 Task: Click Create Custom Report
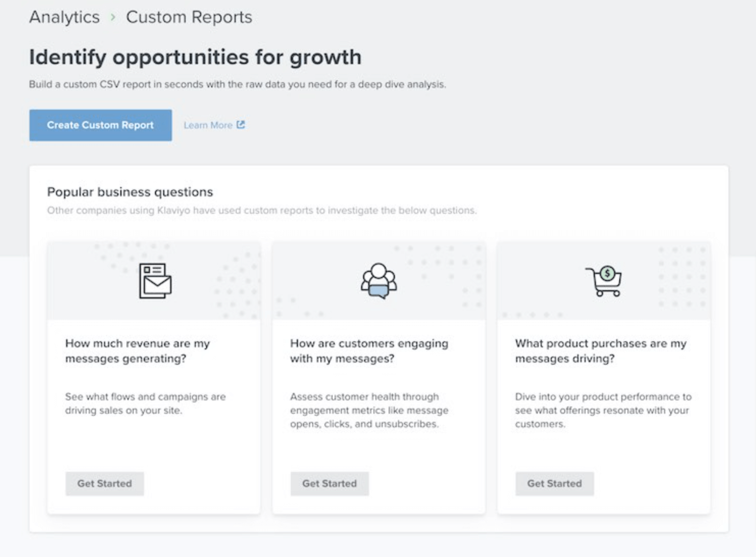pyautogui.click(x=100, y=124)
